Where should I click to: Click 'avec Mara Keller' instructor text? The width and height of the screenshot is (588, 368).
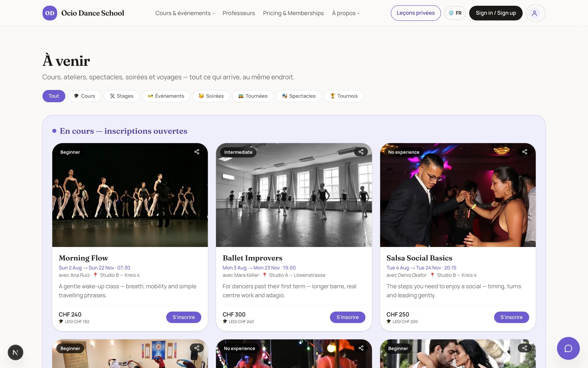coord(241,275)
